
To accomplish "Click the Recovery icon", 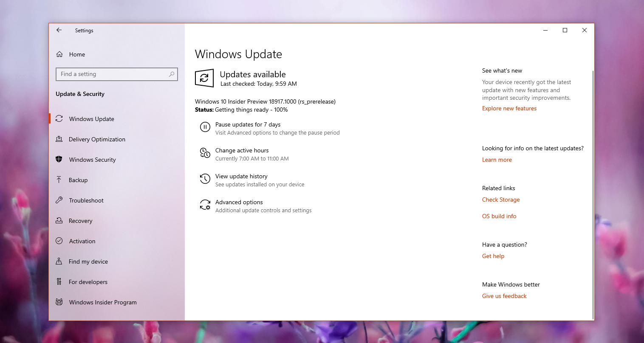I will [x=59, y=221].
